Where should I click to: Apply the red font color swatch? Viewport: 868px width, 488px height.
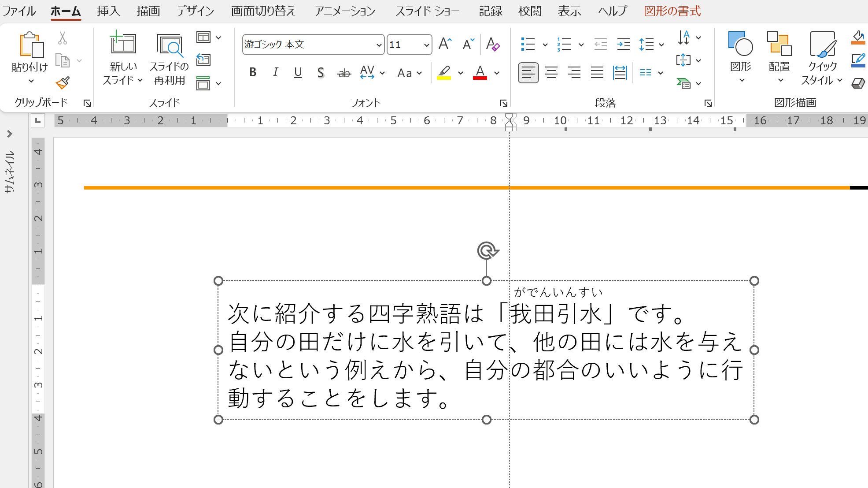click(x=480, y=72)
